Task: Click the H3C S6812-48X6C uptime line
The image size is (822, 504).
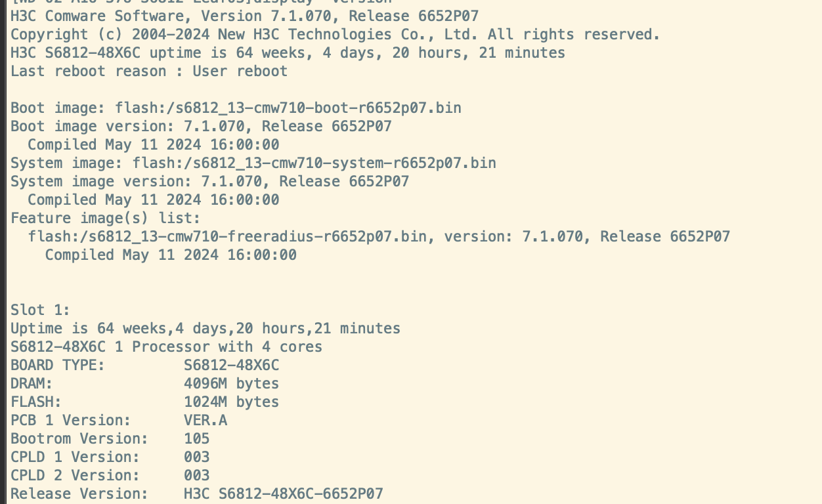Action: coord(288,52)
